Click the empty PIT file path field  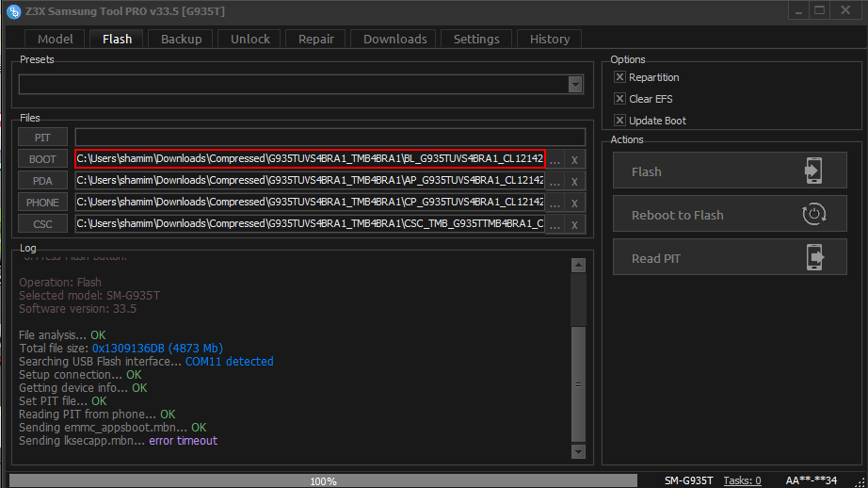click(x=330, y=138)
